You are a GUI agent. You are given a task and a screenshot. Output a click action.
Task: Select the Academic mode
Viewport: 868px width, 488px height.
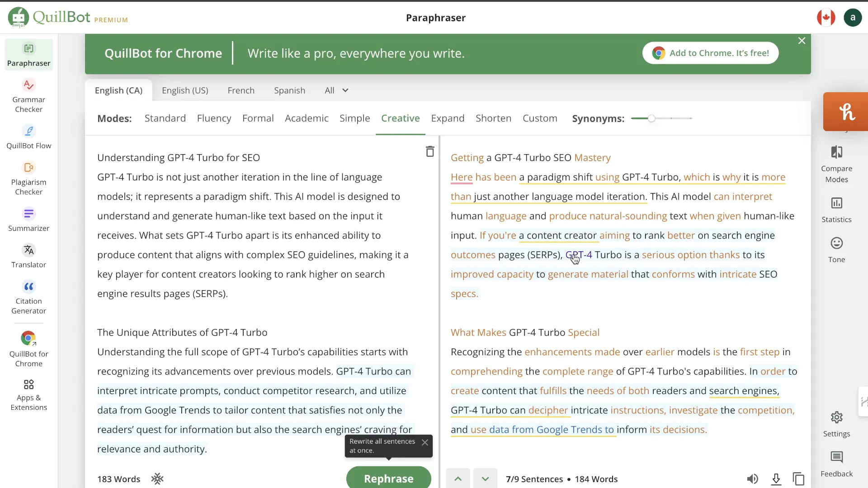307,118
